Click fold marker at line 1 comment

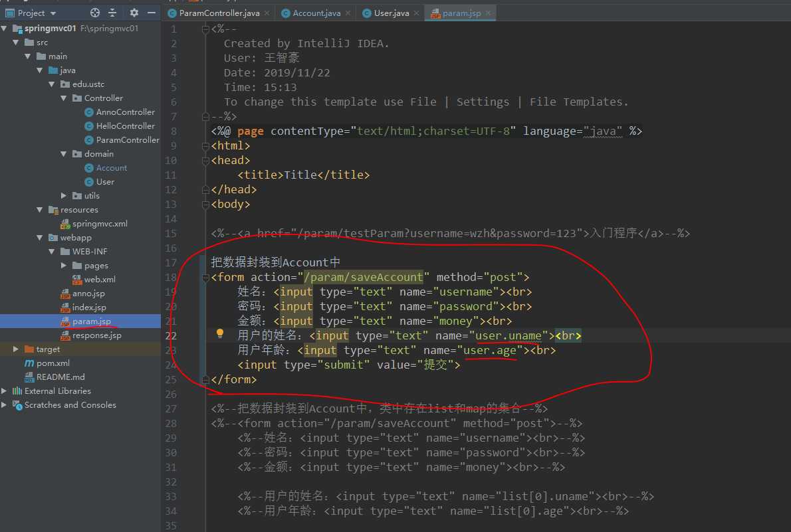(205, 29)
